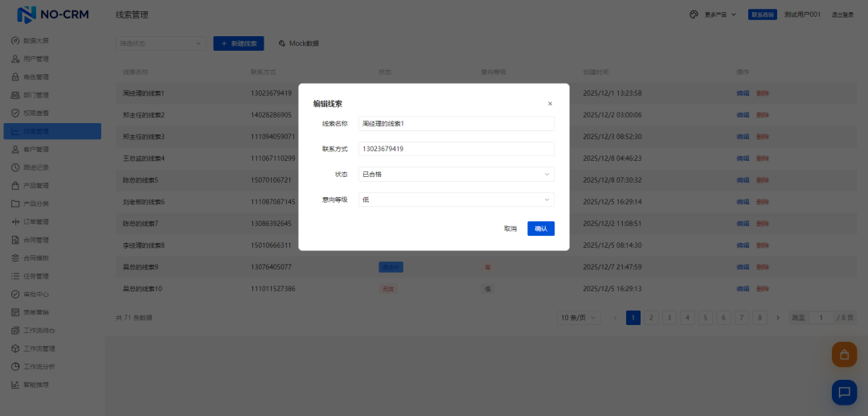The image size is (868, 416).
Task: Open the 状态 dropdown showing 已合格
Action: coord(457,175)
